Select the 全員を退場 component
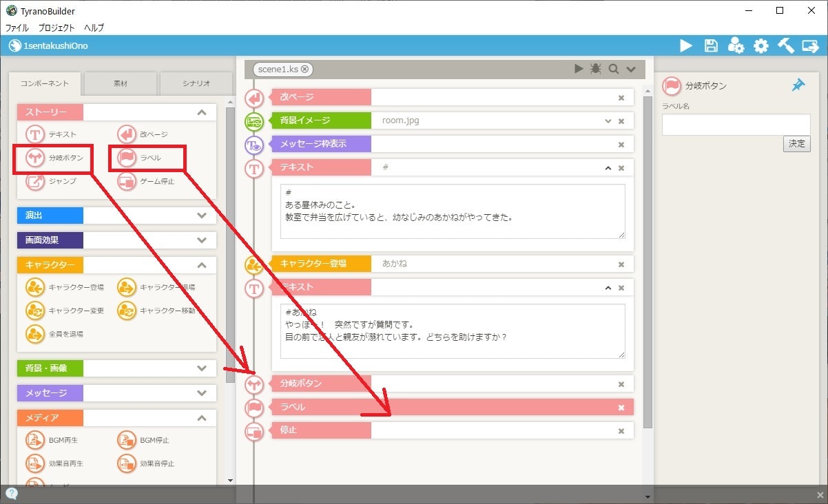The height and width of the screenshot is (504, 828). tap(54, 334)
